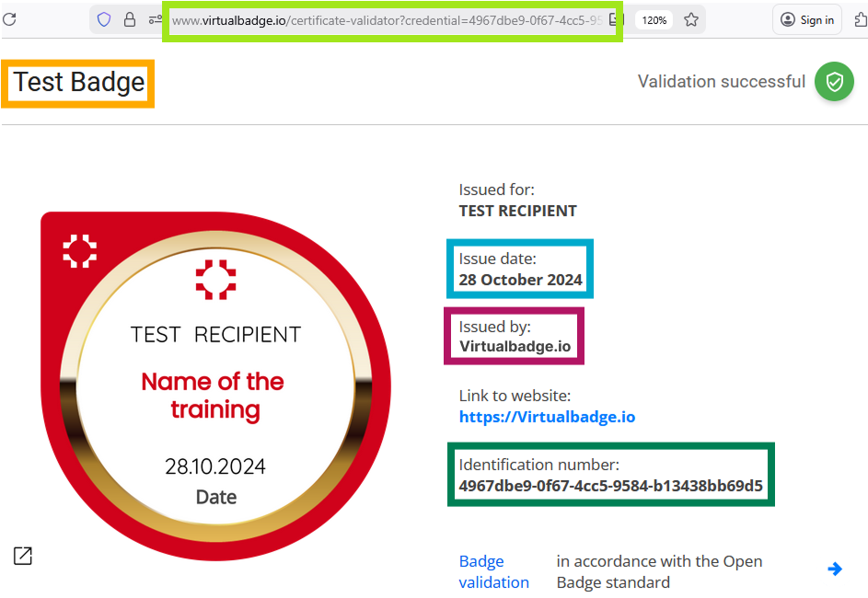
Task: Open badge in new window icon
Action: point(23,556)
